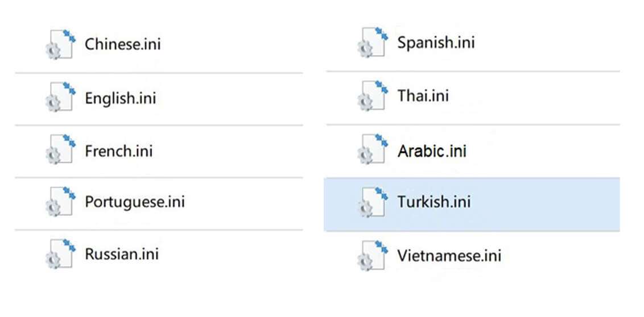
Task: Click the Vietnamese.ini file icon
Action: pyautogui.click(x=373, y=256)
